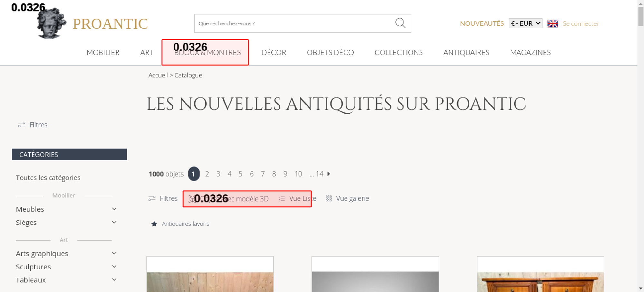Screen dimensions: 644x292
Task: Click the Mobilier section label in sidebar
Action: [64, 195]
